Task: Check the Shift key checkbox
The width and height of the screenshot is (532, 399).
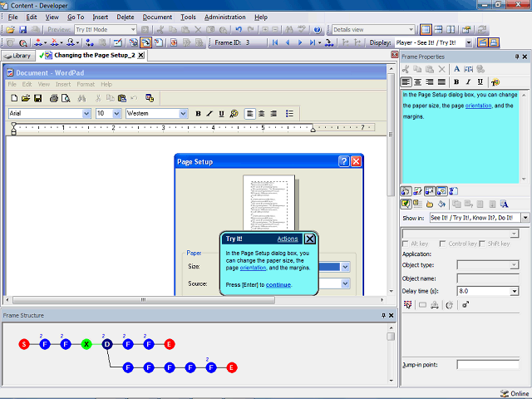Action: (x=482, y=244)
